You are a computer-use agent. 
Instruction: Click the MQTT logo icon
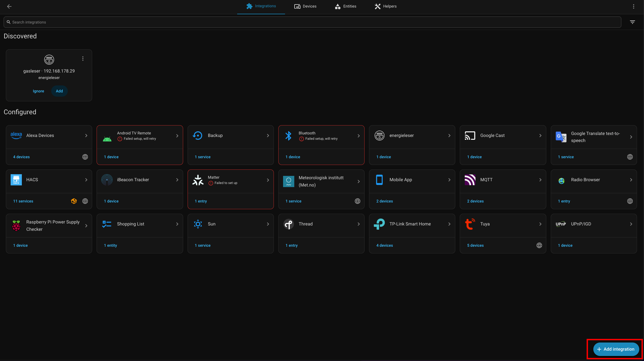click(470, 180)
